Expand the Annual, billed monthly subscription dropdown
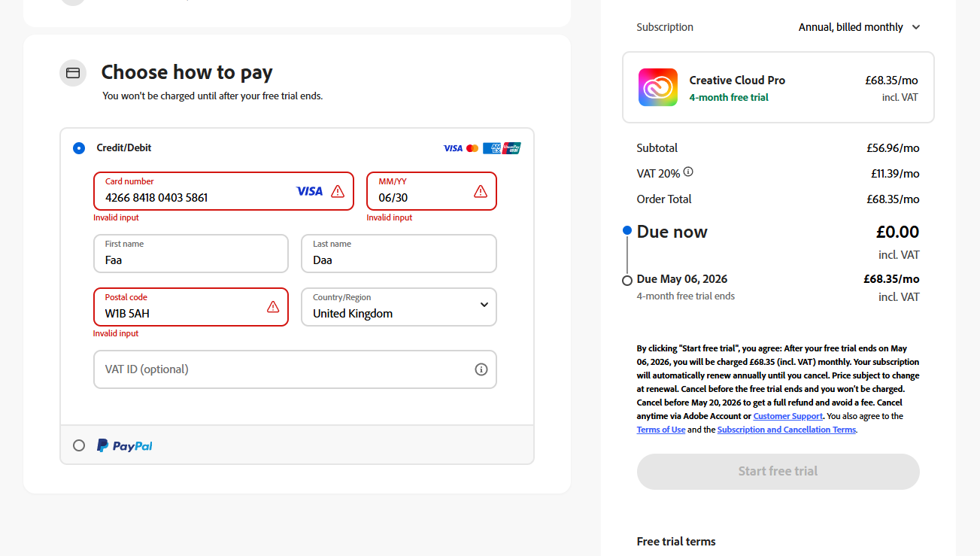The image size is (980, 556). [x=859, y=27]
